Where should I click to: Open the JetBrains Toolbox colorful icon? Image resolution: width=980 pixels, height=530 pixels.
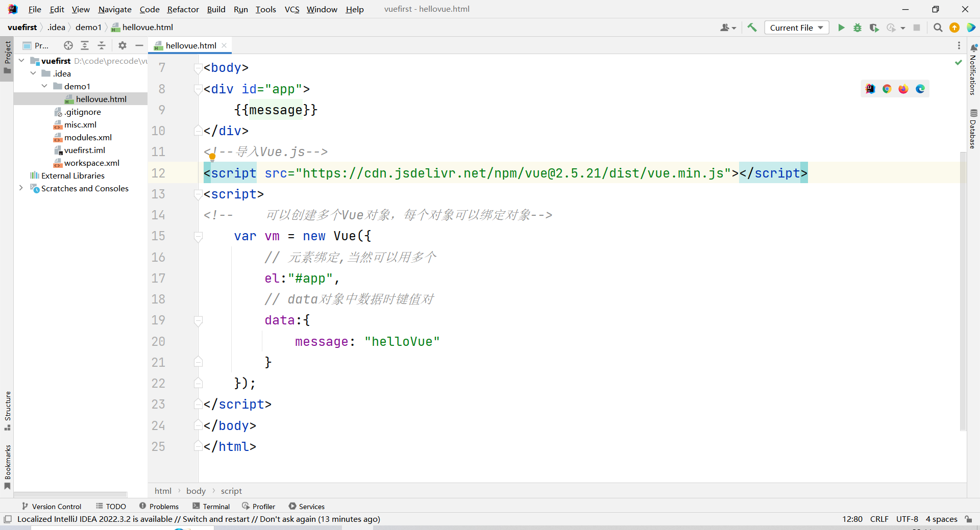tap(971, 28)
